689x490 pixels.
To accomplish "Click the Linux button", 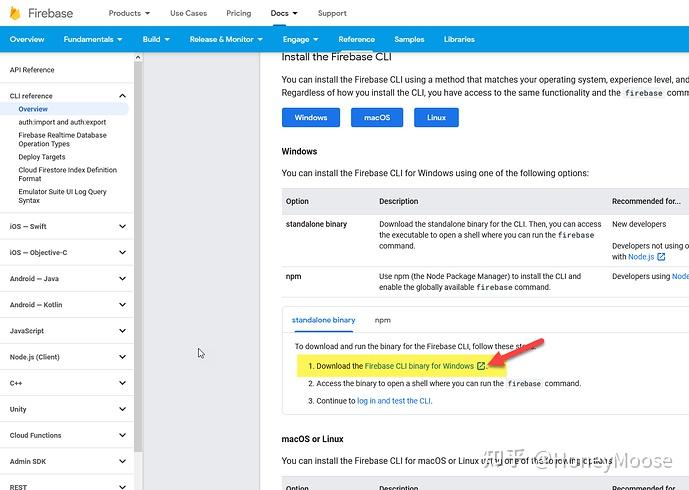I will [x=436, y=117].
